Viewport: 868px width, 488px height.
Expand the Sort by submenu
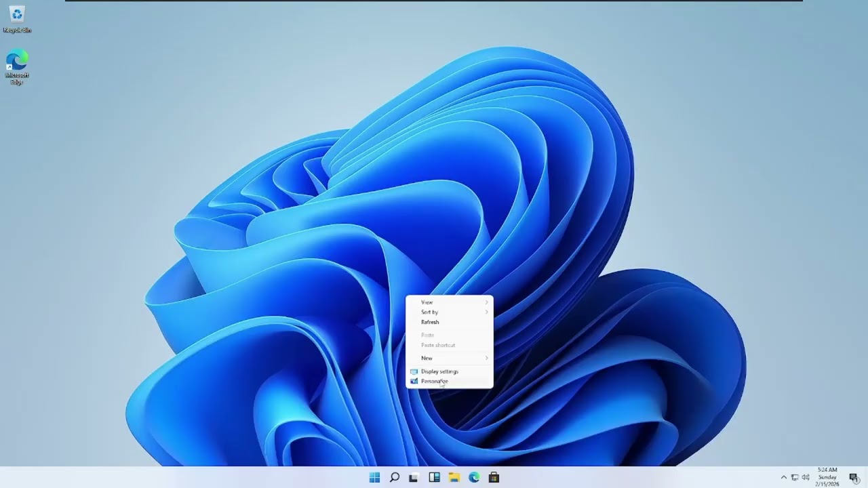[x=450, y=312]
